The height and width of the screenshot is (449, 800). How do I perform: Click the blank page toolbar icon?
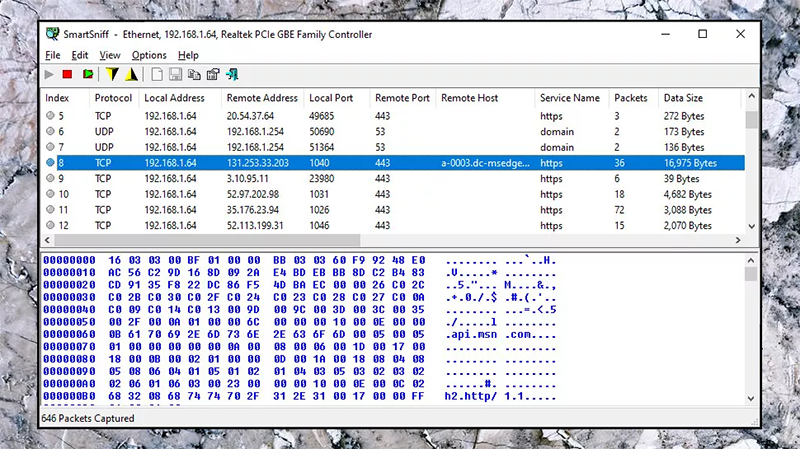(157, 74)
